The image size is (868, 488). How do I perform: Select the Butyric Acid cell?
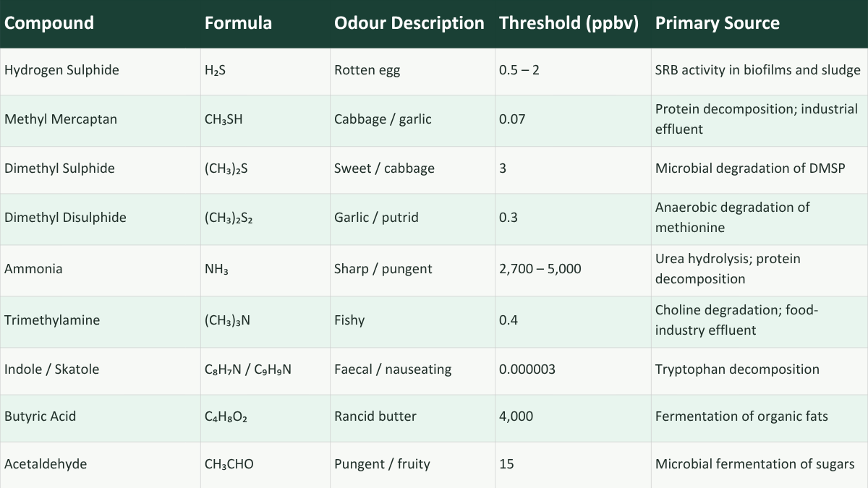(40, 416)
